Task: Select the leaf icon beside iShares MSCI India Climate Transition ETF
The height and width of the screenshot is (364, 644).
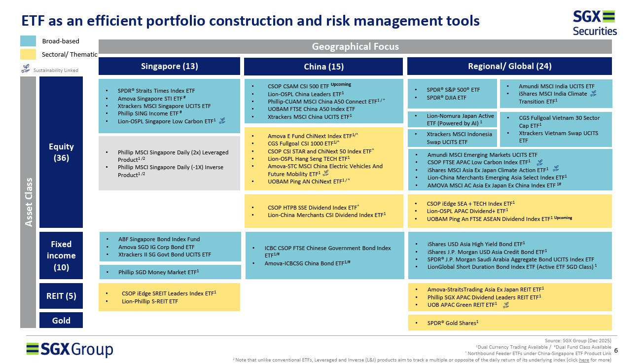Action: (593, 93)
